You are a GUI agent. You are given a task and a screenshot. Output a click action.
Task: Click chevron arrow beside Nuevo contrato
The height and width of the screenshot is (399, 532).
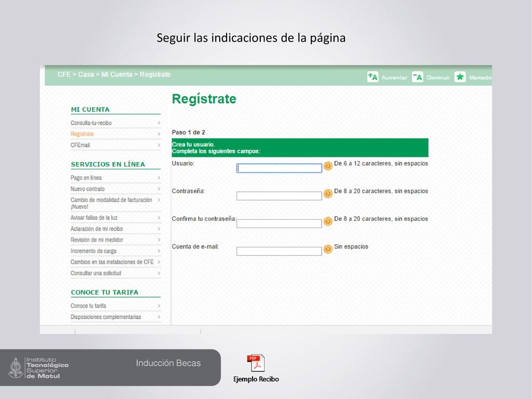pyautogui.click(x=159, y=189)
